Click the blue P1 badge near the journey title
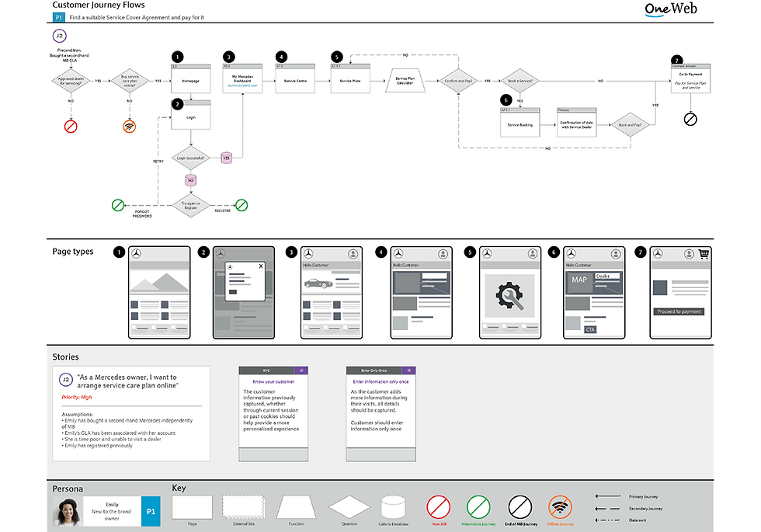This screenshot has width=761, height=532. pos(58,16)
